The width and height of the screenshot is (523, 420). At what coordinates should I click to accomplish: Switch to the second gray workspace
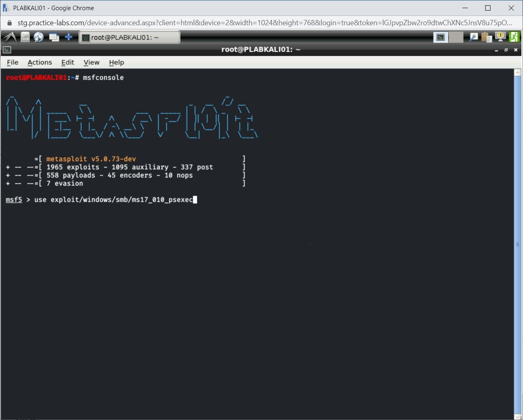[x=456, y=37]
